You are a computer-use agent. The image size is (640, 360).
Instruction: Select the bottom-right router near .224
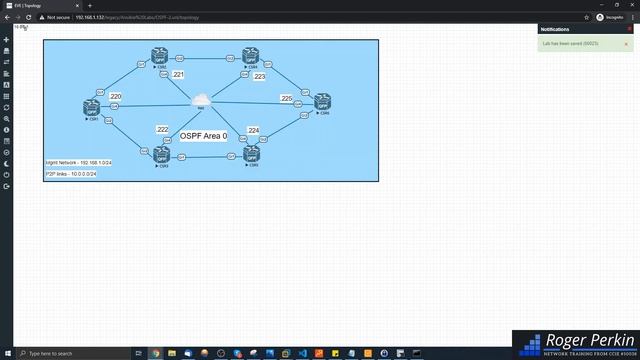251,154
